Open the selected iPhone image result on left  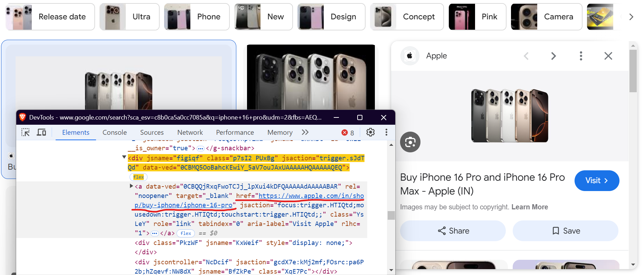[x=119, y=83]
